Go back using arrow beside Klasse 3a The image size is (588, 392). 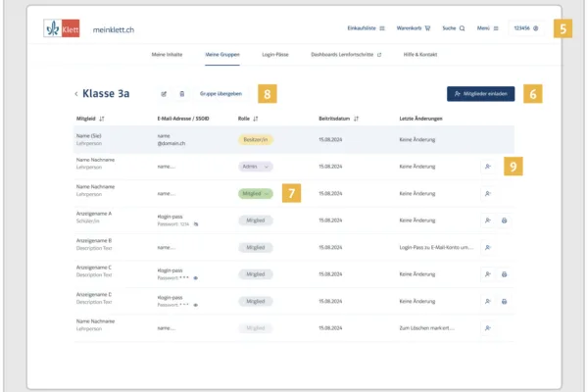(76, 94)
